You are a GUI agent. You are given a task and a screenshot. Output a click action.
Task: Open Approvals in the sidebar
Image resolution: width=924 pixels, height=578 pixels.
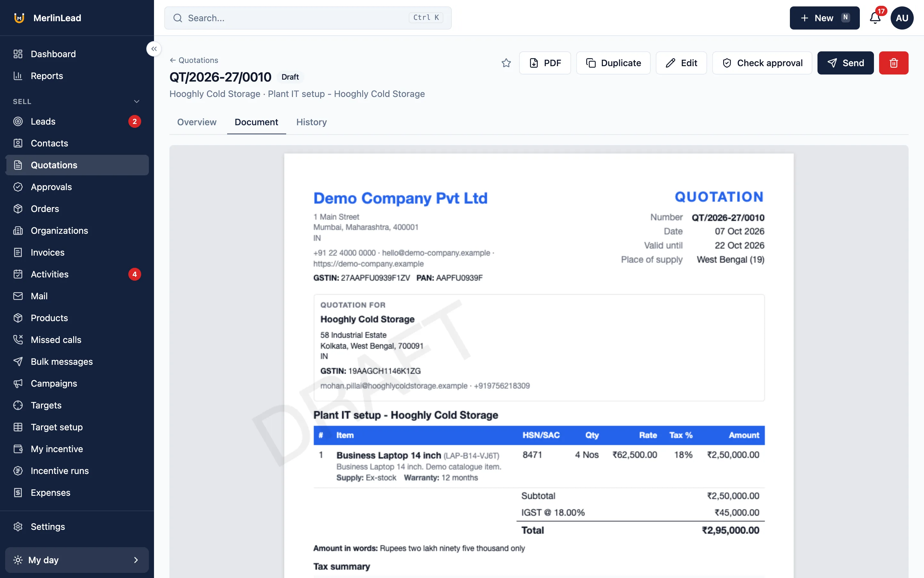(77, 187)
